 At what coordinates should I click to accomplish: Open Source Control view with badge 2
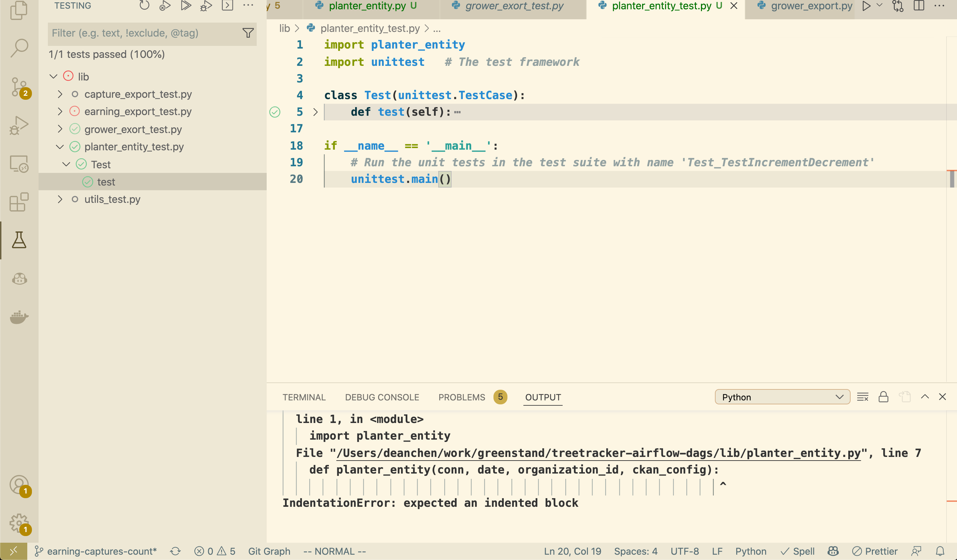19,87
